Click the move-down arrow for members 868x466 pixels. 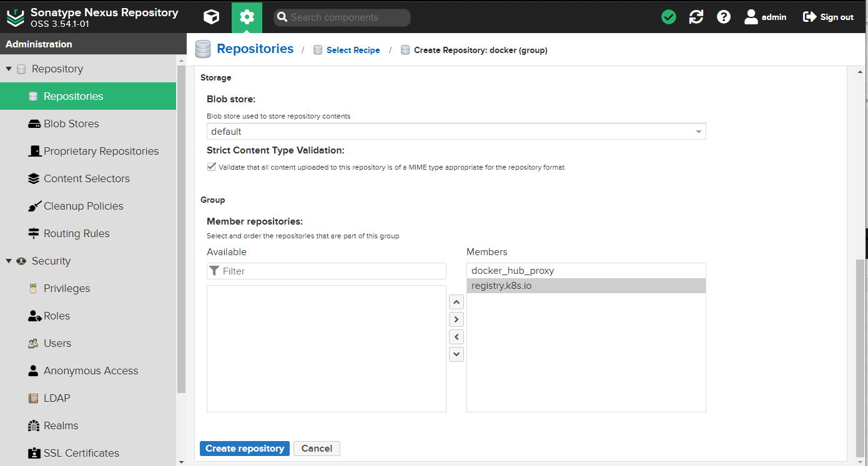456,354
